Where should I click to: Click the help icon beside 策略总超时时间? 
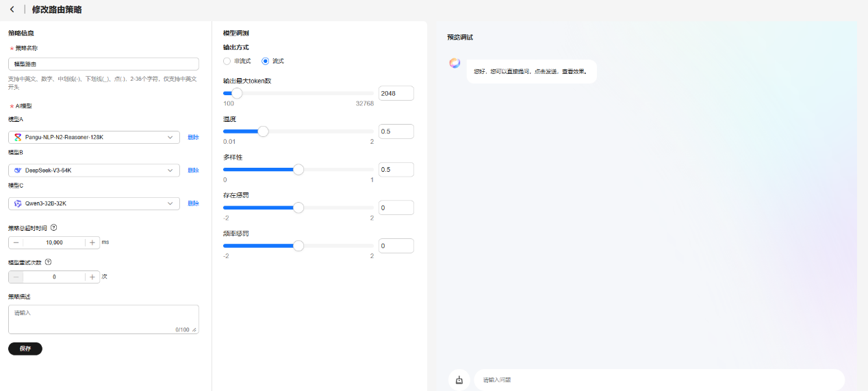click(53, 228)
